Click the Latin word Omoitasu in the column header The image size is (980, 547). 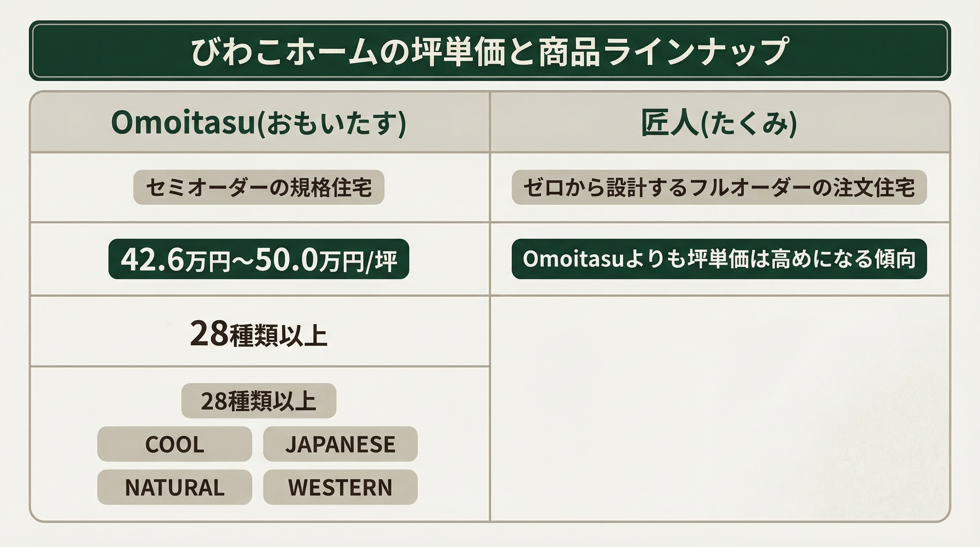[x=183, y=123]
